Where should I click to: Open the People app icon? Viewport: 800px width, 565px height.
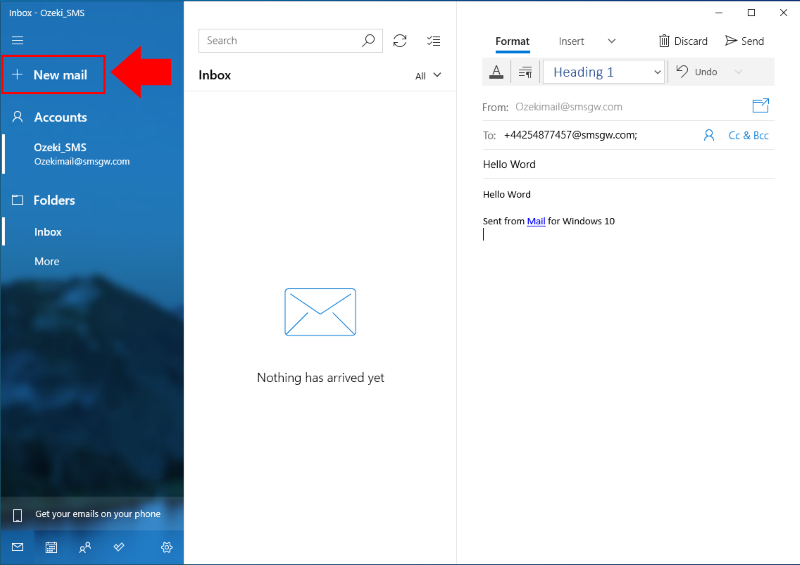[x=85, y=547]
